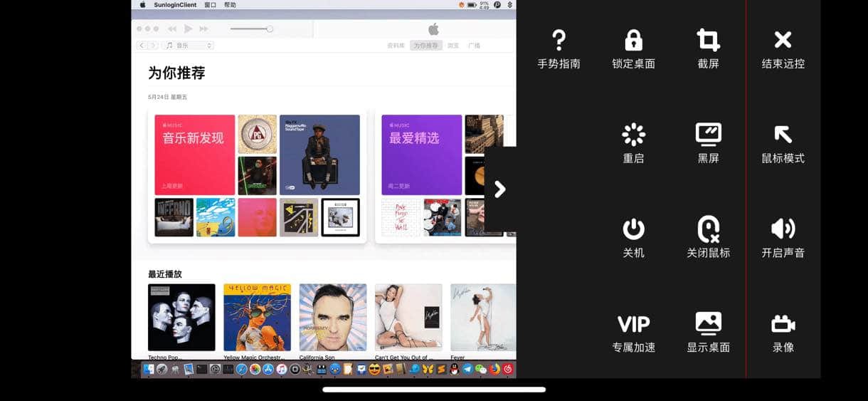Open Firefox from the dock
Image resolution: width=868 pixels, height=401 pixels.
[494, 369]
